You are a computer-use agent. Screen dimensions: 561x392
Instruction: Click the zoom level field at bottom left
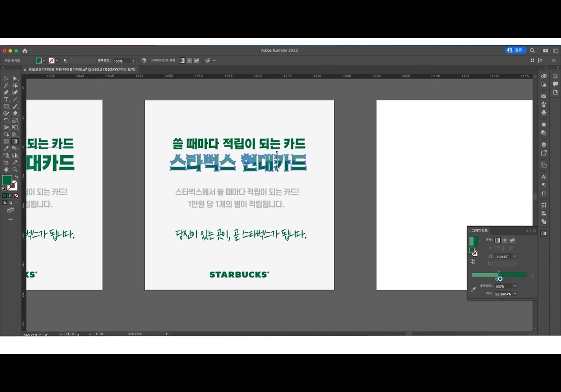coord(31,334)
